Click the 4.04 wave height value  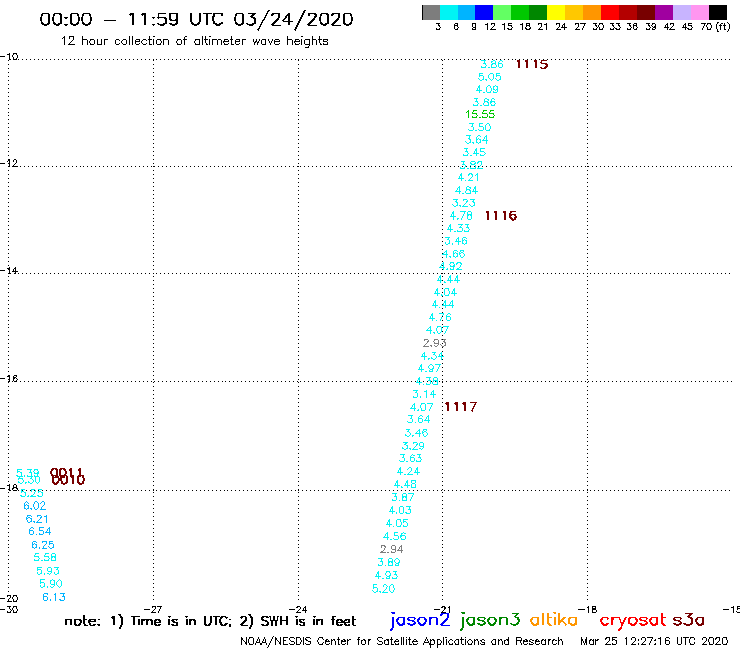point(445,292)
